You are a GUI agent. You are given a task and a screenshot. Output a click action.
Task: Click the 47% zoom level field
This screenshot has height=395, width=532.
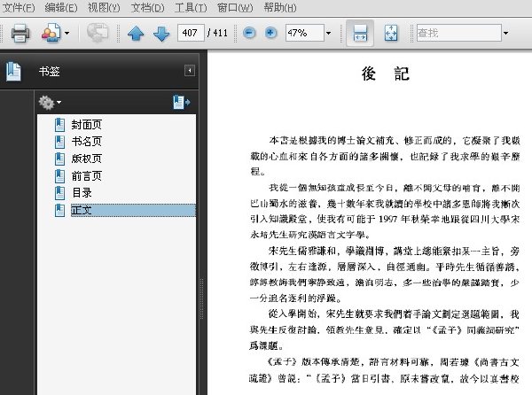click(305, 33)
